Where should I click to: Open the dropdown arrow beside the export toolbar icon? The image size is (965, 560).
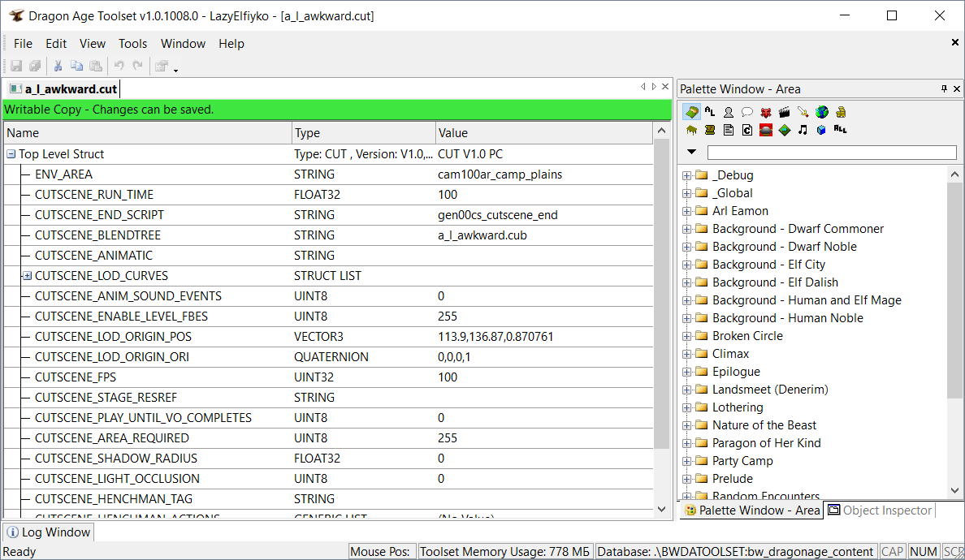pyautogui.click(x=176, y=70)
